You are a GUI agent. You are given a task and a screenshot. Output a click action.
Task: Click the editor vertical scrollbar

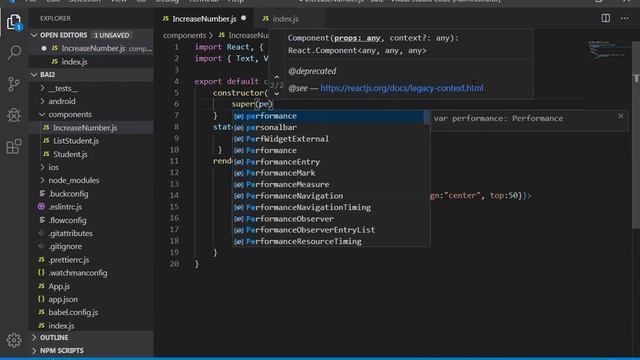(636, 135)
